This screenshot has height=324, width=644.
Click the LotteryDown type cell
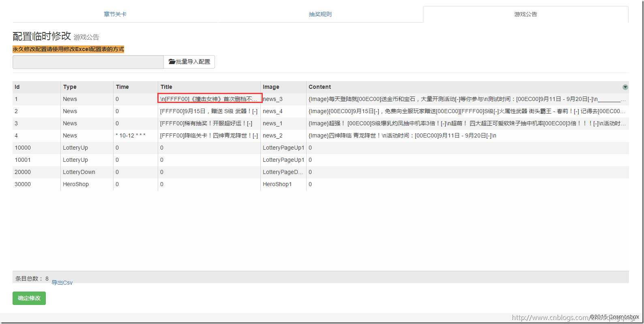pos(87,172)
